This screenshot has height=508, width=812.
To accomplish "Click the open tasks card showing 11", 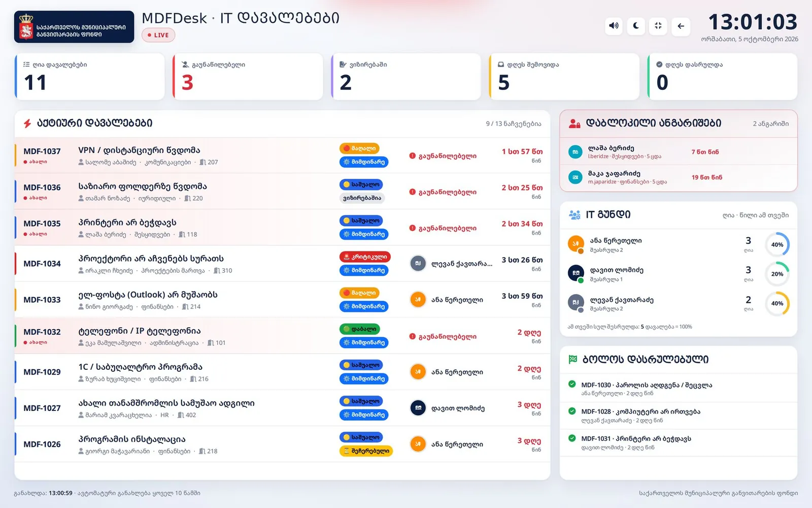I will pos(90,77).
